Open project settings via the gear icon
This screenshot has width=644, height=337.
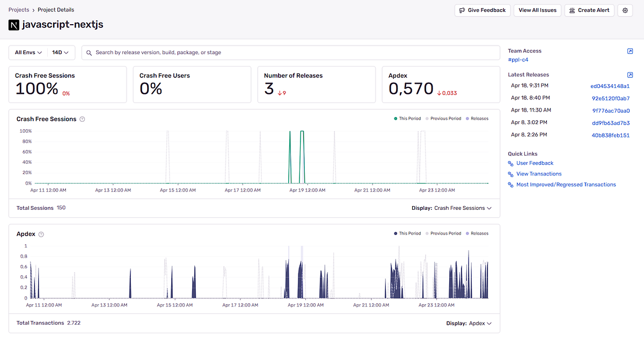[x=625, y=10]
